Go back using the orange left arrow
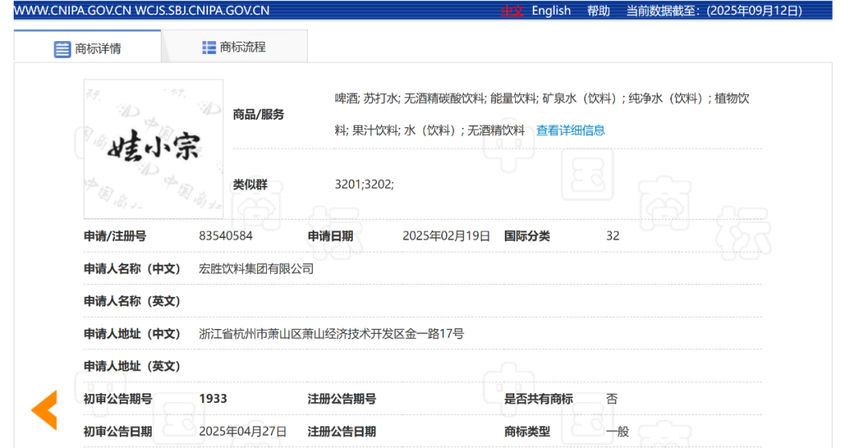 coord(44,409)
